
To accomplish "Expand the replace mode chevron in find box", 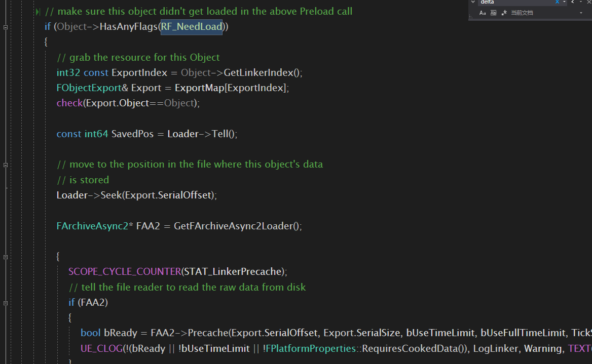I will pyautogui.click(x=473, y=2).
